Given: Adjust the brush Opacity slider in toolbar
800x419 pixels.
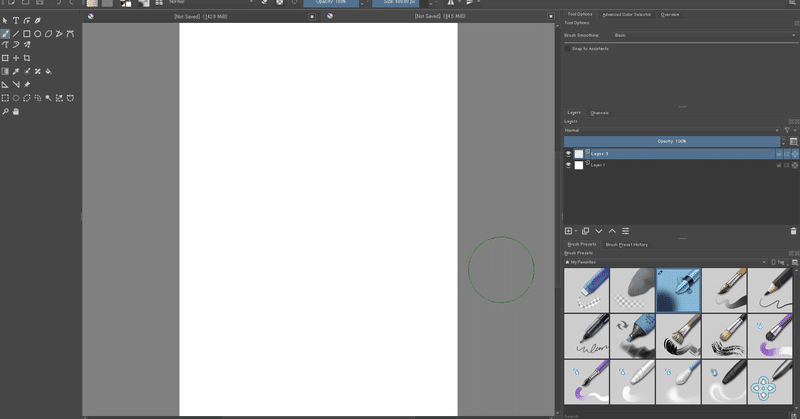Looking at the screenshot, I should pyautogui.click(x=331, y=3).
